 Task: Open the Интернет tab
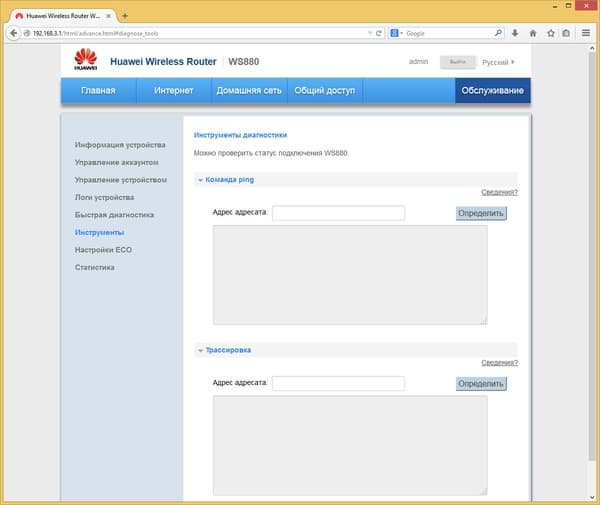coord(174,91)
